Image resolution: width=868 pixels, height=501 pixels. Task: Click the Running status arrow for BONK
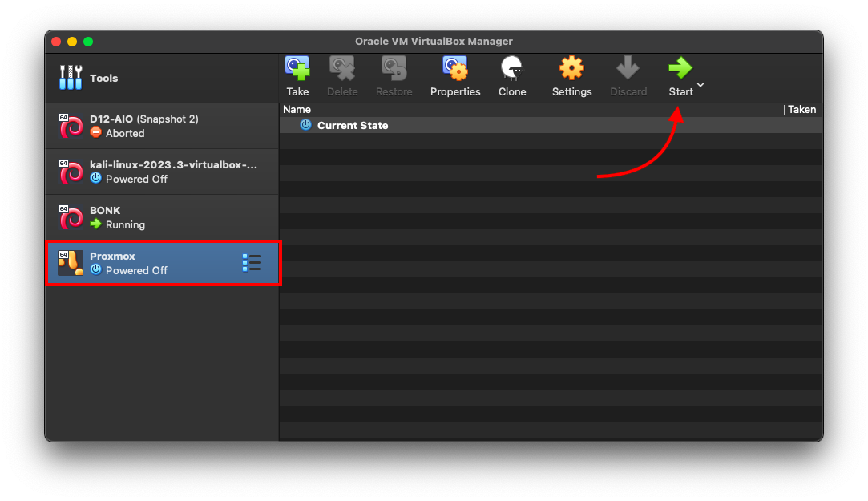tap(95, 224)
